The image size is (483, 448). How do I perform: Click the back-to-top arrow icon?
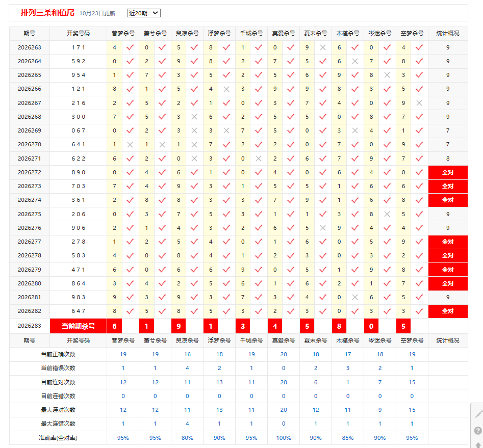tap(478, 445)
